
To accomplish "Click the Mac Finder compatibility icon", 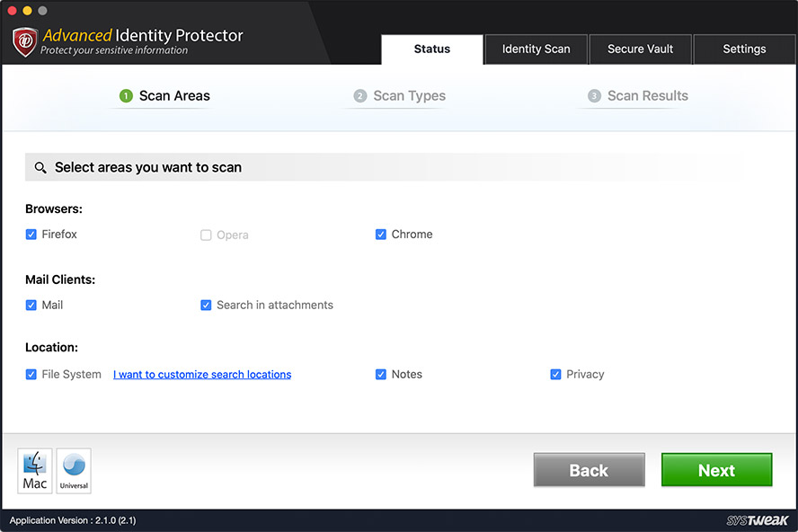I will tap(35, 471).
